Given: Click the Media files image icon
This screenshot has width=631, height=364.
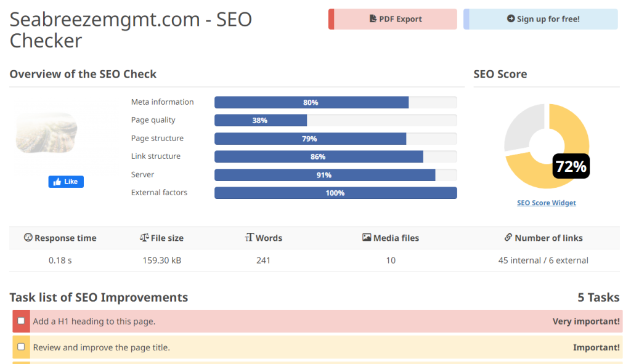Looking at the screenshot, I should 367,238.
